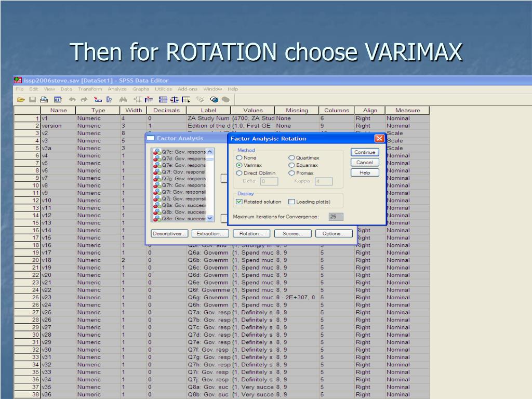This screenshot has width=532, height=399.
Task: Click the variable name cell v17
Action: [58, 253]
